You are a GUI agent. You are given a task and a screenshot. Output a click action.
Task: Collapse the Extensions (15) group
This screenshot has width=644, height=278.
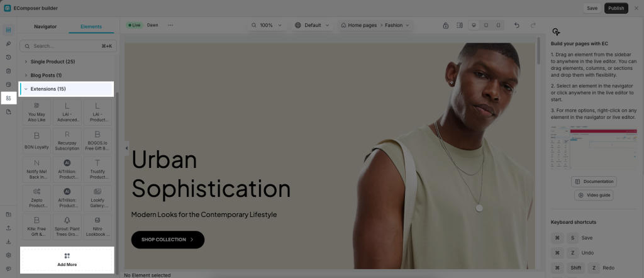[x=66, y=89]
